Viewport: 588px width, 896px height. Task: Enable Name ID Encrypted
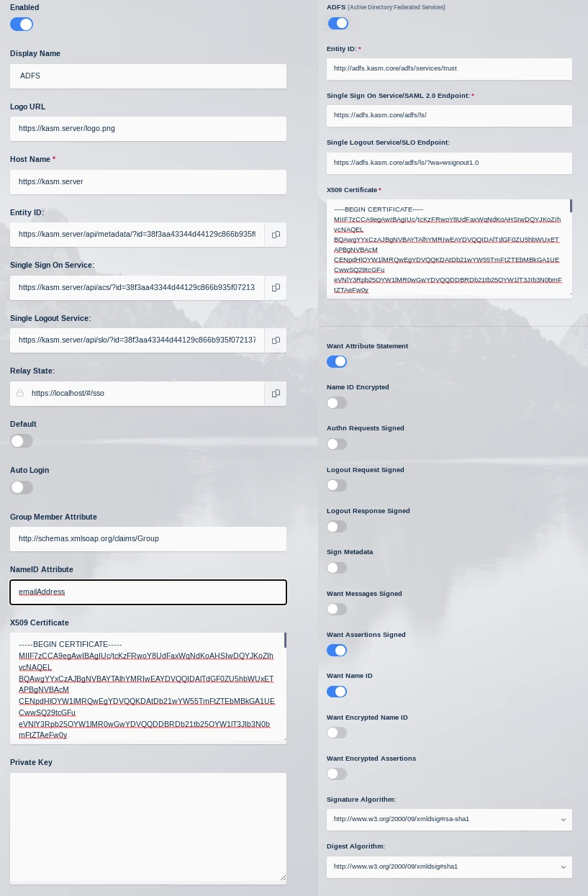click(x=336, y=402)
